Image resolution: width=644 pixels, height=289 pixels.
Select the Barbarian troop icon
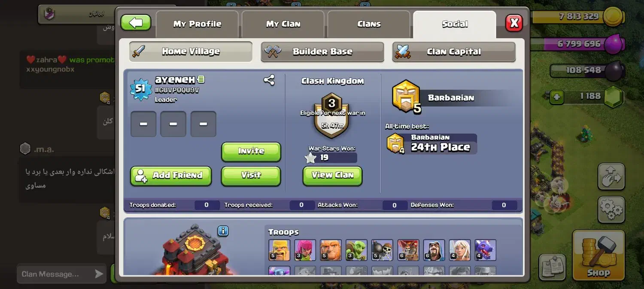(x=279, y=250)
